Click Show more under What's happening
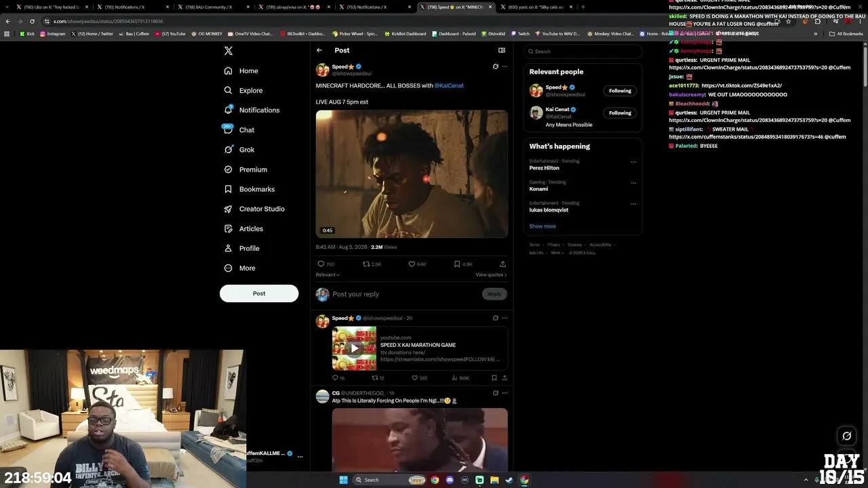The width and height of the screenshot is (868, 488). pyautogui.click(x=542, y=226)
